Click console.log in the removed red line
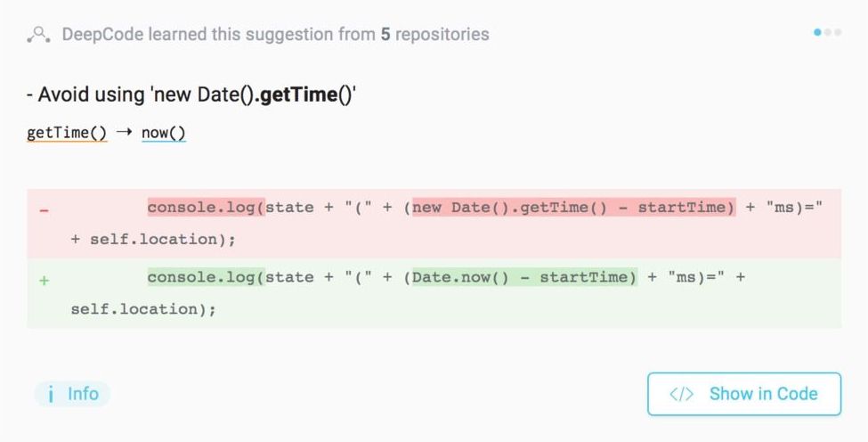 pos(206,208)
